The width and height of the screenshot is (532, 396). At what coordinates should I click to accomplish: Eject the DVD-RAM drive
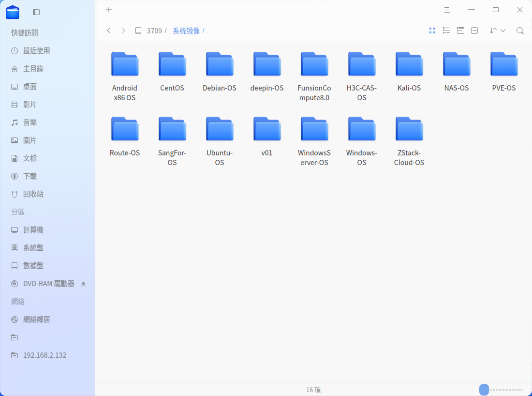click(x=84, y=284)
